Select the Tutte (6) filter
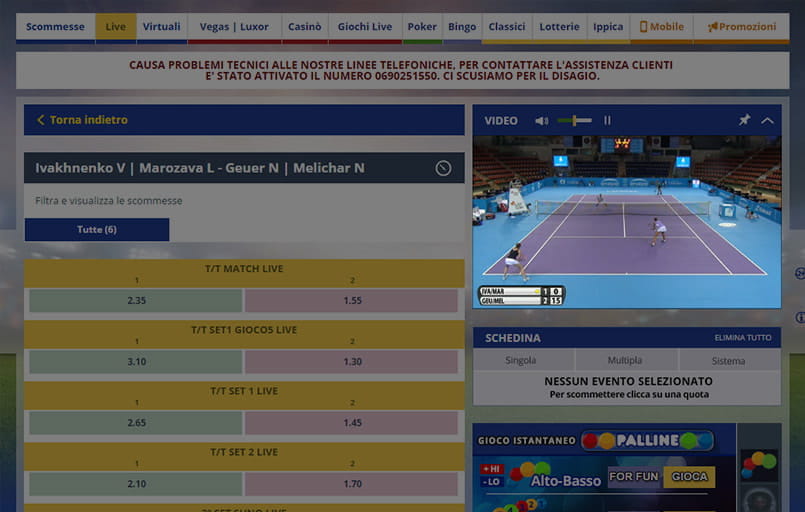The height and width of the screenshot is (512, 805). coord(97,230)
